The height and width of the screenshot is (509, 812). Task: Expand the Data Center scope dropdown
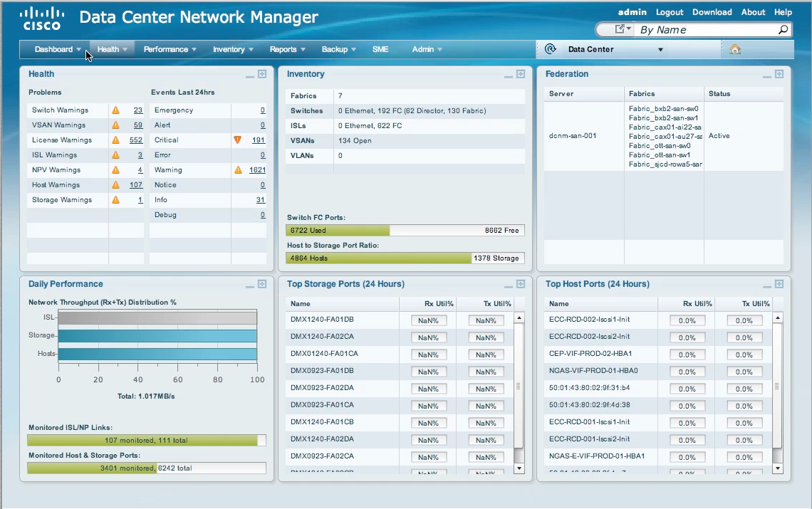pyautogui.click(x=660, y=50)
